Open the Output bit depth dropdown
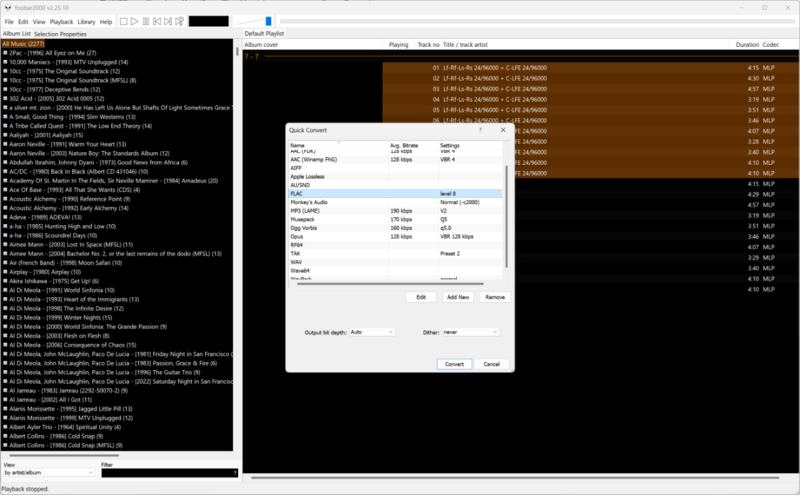This screenshot has height=495, width=800. pyautogui.click(x=372, y=332)
